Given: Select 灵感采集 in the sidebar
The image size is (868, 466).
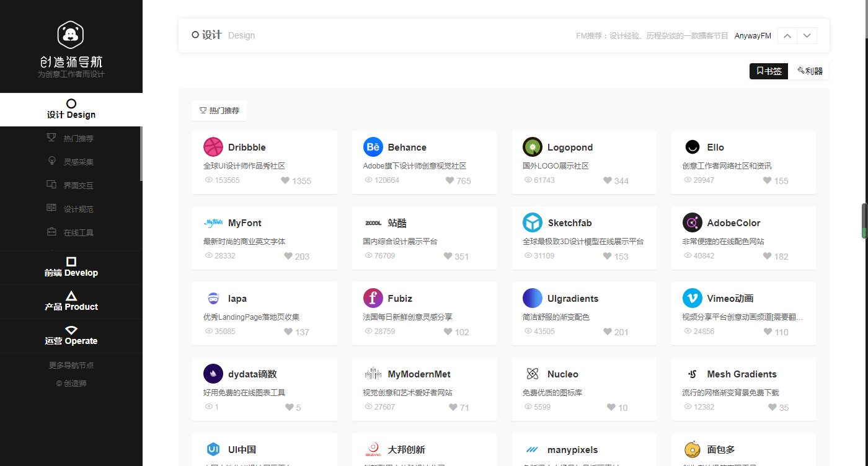Looking at the screenshot, I should [x=71, y=162].
